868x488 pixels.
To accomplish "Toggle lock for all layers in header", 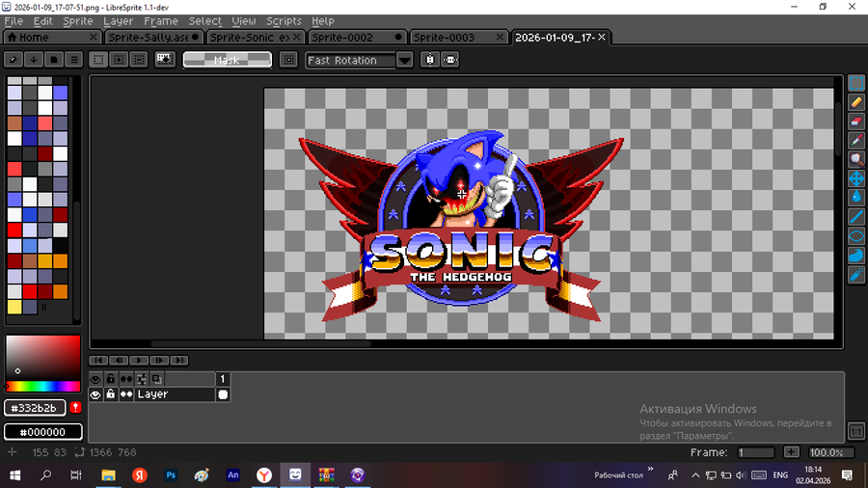I will point(111,379).
